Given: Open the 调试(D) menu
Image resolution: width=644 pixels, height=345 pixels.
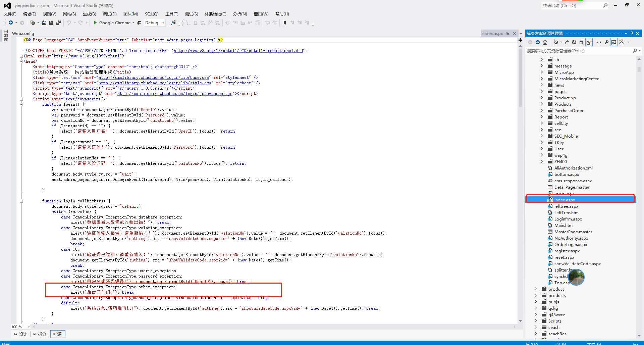Looking at the screenshot, I should click(x=110, y=14).
